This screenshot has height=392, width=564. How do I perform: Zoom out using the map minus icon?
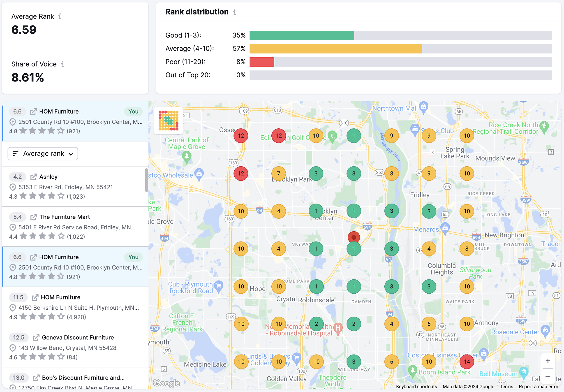point(548,376)
